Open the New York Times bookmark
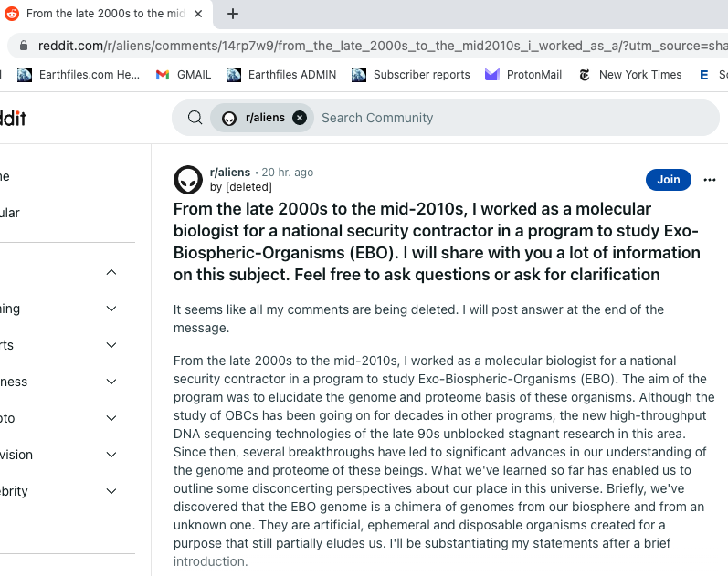728x576 pixels. pyautogui.click(x=630, y=75)
